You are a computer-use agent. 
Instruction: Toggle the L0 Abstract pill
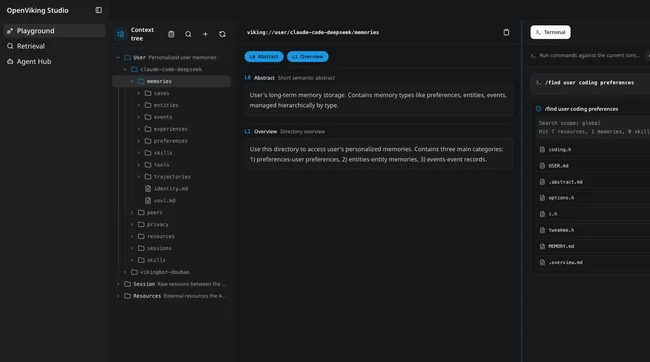(x=264, y=56)
